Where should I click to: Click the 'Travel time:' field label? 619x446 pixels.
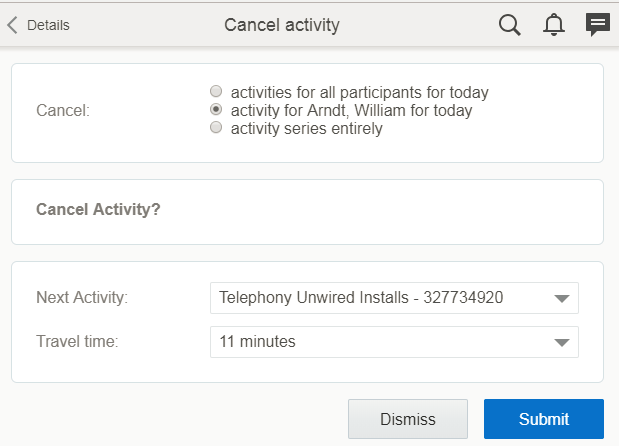tap(77, 342)
